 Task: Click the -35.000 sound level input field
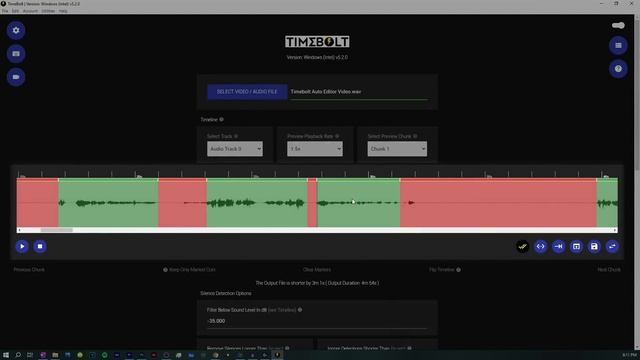point(317,321)
